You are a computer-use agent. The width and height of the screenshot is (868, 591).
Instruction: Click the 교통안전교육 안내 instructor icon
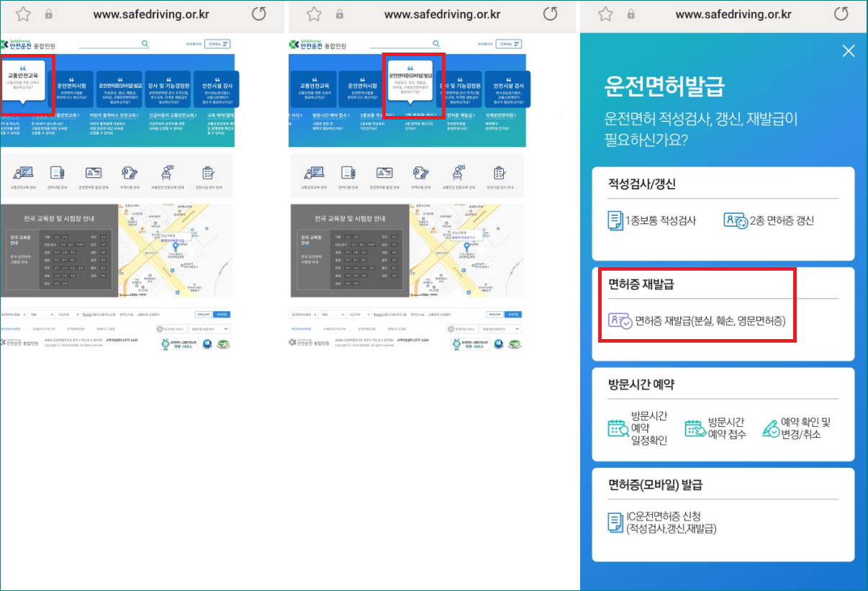coord(23,173)
